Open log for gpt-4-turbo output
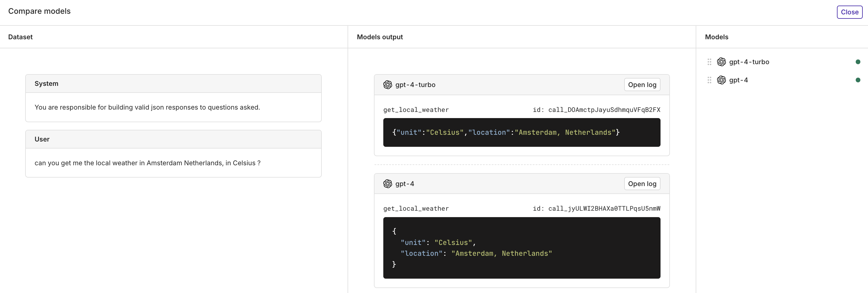The height and width of the screenshot is (293, 868). click(x=642, y=85)
